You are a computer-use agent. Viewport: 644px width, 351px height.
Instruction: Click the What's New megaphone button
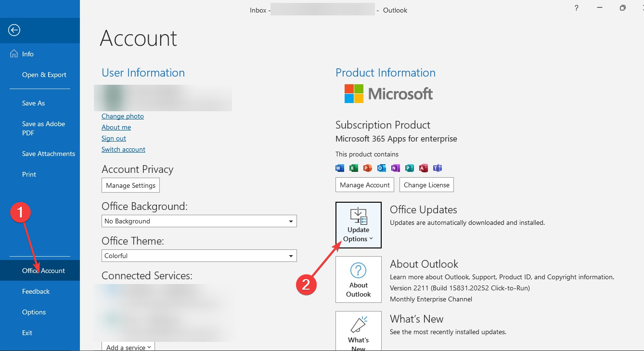pyautogui.click(x=359, y=331)
